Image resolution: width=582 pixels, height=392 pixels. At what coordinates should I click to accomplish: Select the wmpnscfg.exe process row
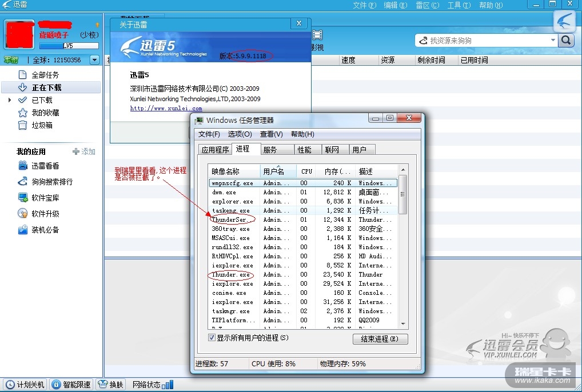click(303, 183)
